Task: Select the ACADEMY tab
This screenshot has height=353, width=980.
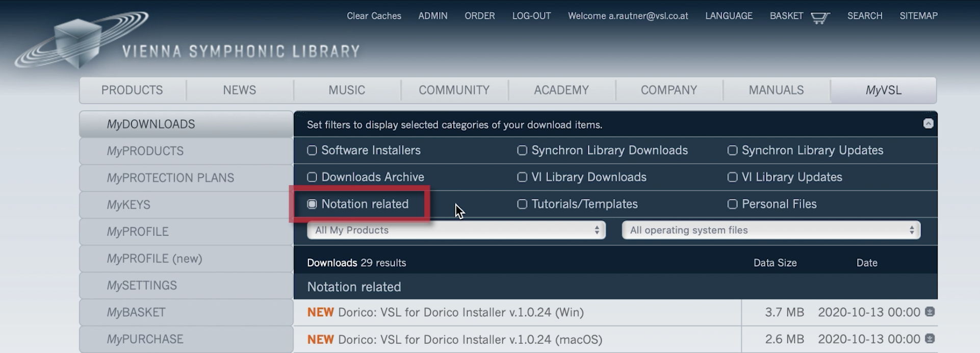Action: [561, 90]
